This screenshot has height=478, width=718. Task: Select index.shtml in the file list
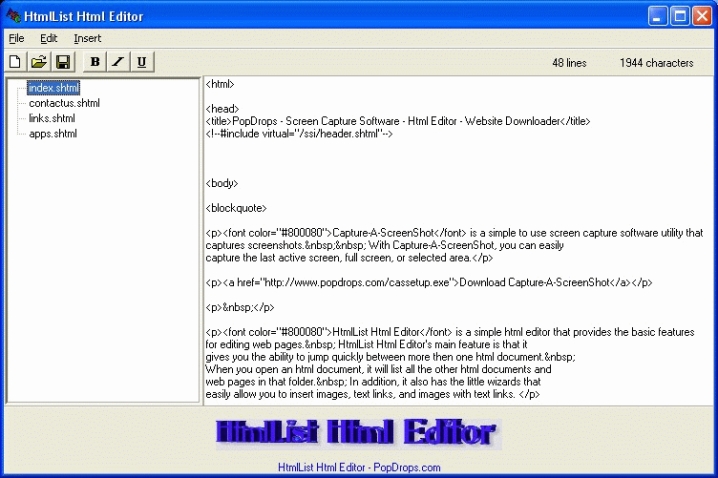[53, 88]
